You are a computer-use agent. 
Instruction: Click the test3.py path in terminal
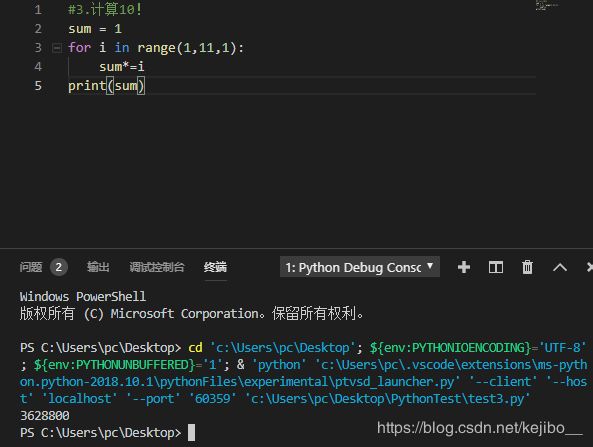point(388,399)
